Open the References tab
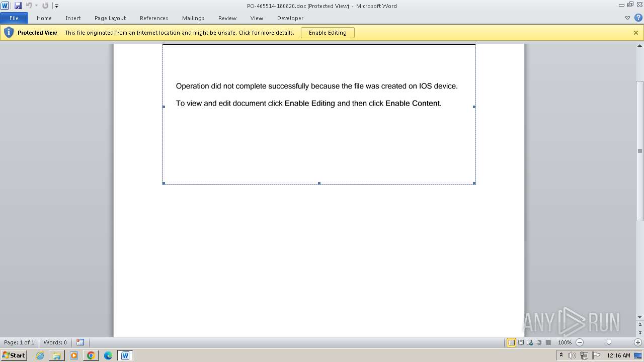This screenshot has height=362, width=644. [x=154, y=18]
